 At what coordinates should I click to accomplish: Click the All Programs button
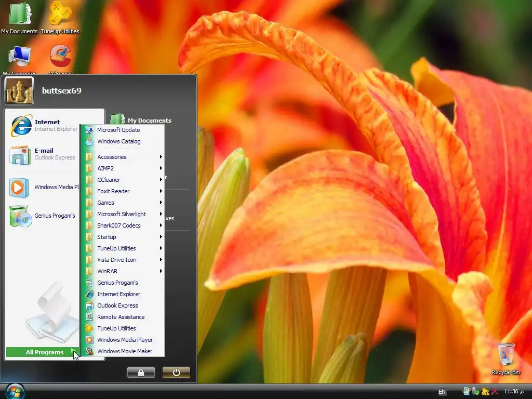(43, 352)
